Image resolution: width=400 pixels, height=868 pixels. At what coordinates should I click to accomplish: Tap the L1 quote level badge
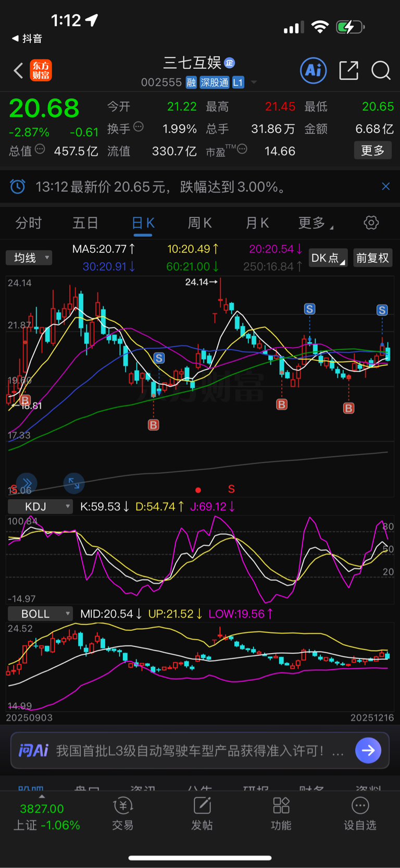point(238,82)
